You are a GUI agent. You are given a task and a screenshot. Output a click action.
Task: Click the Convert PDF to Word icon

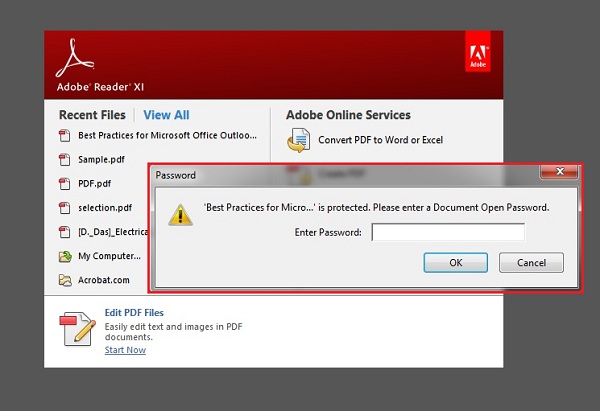[x=298, y=141]
